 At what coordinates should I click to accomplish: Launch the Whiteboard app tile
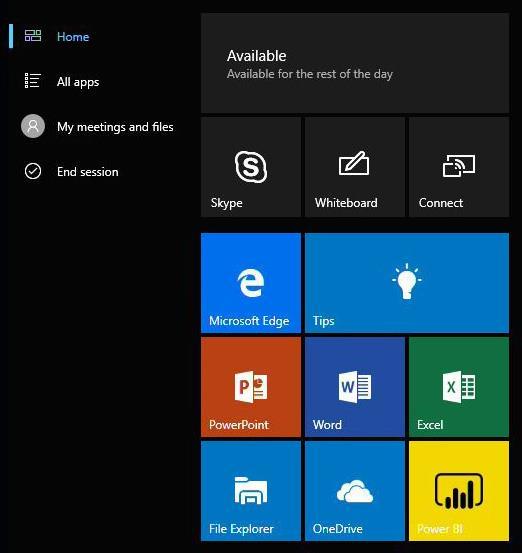(x=355, y=167)
